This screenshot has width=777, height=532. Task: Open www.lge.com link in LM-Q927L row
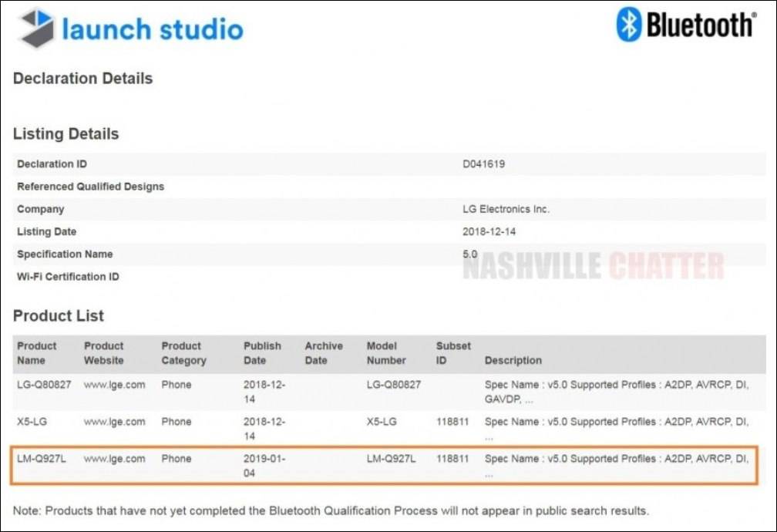(114, 459)
